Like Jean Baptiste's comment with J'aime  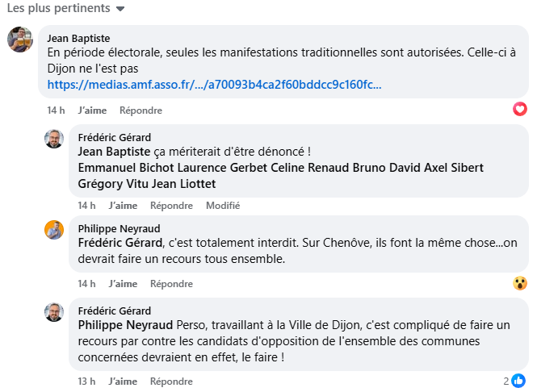click(93, 111)
